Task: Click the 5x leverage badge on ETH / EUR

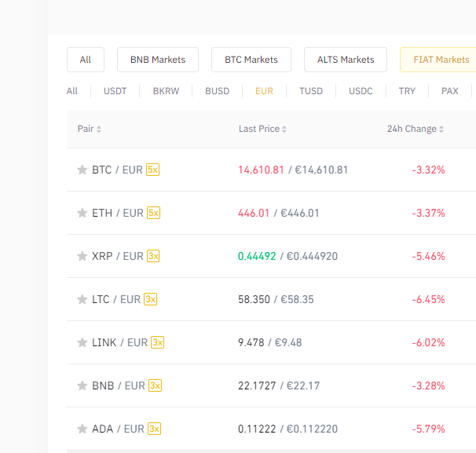Action: 154,213
